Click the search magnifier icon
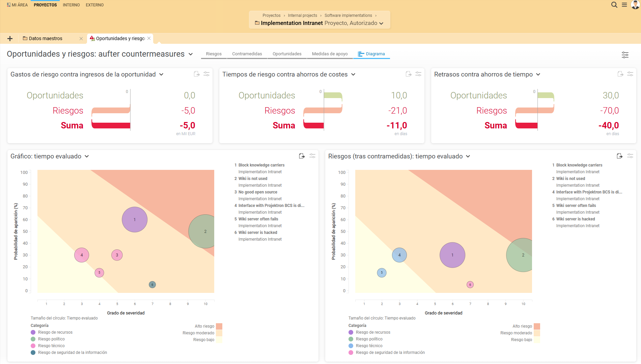The image size is (641, 364). point(614,5)
